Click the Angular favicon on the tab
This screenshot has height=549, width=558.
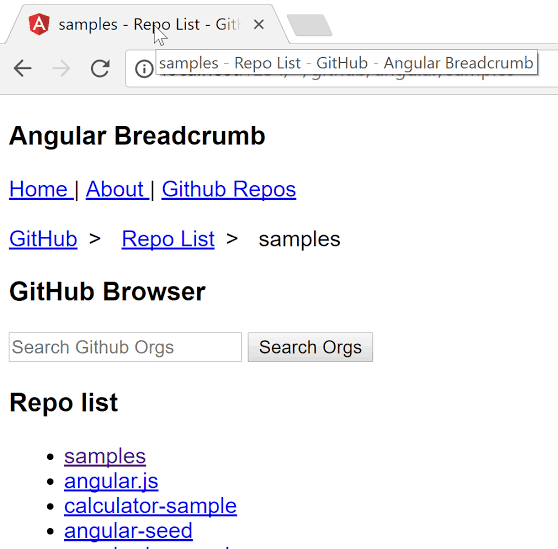(x=39, y=24)
